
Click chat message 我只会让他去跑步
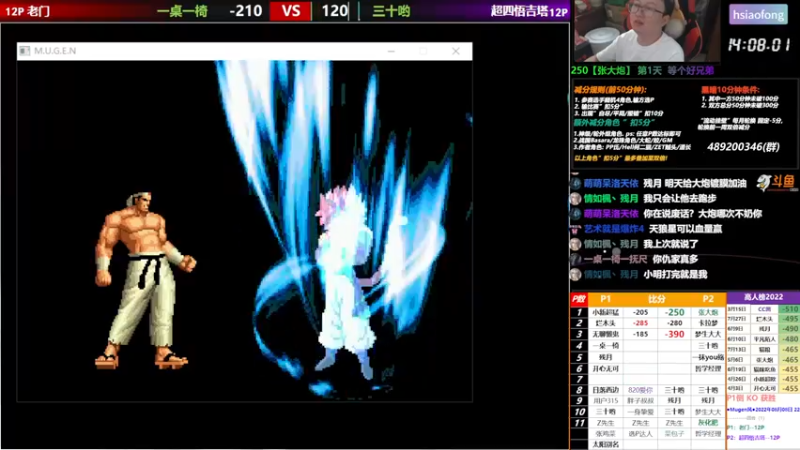tap(680, 198)
